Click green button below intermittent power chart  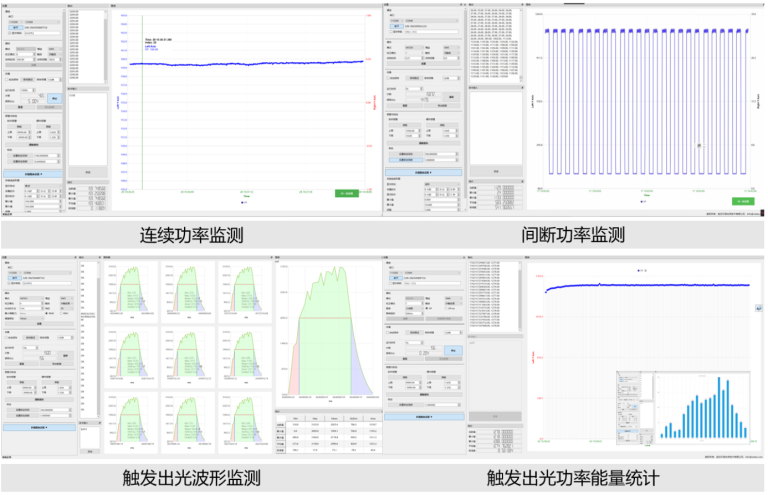point(741,201)
